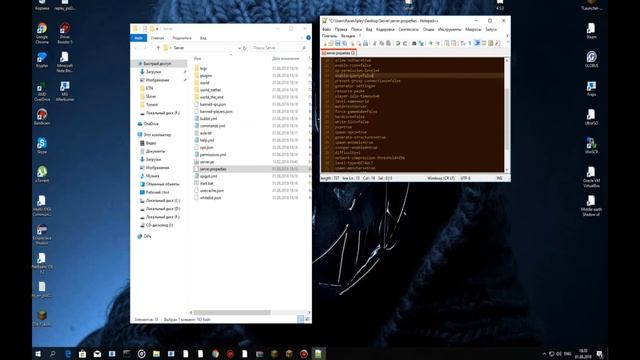The width and height of the screenshot is (640, 360).
Task: Open the blue Файл tab in Explorer
Action: tap(139, 38)
